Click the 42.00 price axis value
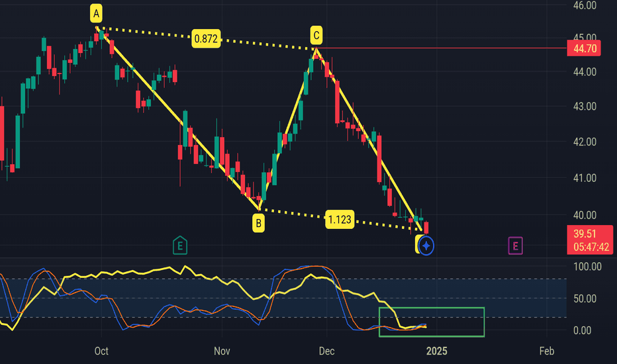The height and width of the screenshot is (364, 617). click(x=585, y=142)
